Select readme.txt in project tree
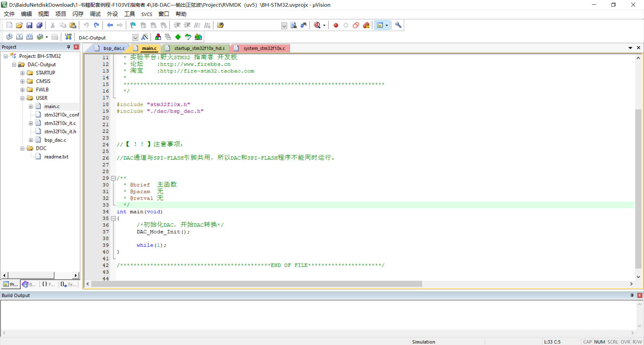The height and width of the screenshot is (345, 644). coord(56,156)
